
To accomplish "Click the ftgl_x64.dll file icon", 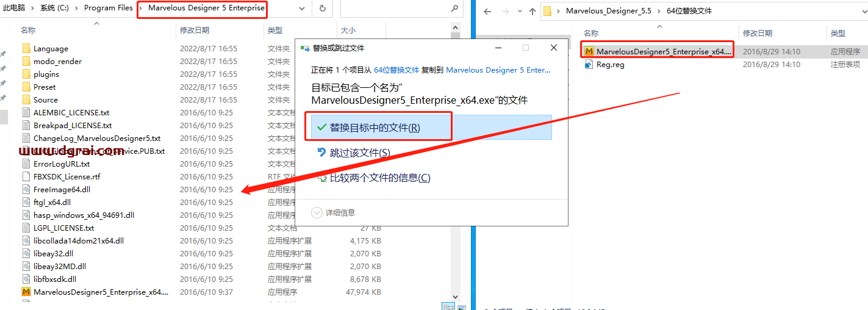I will (26, 202).
